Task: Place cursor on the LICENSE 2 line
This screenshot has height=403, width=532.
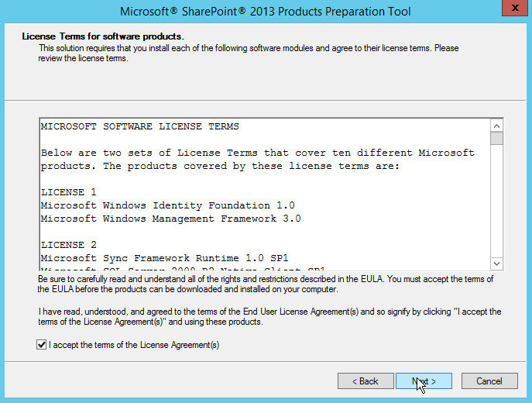Action: (69, 245)
